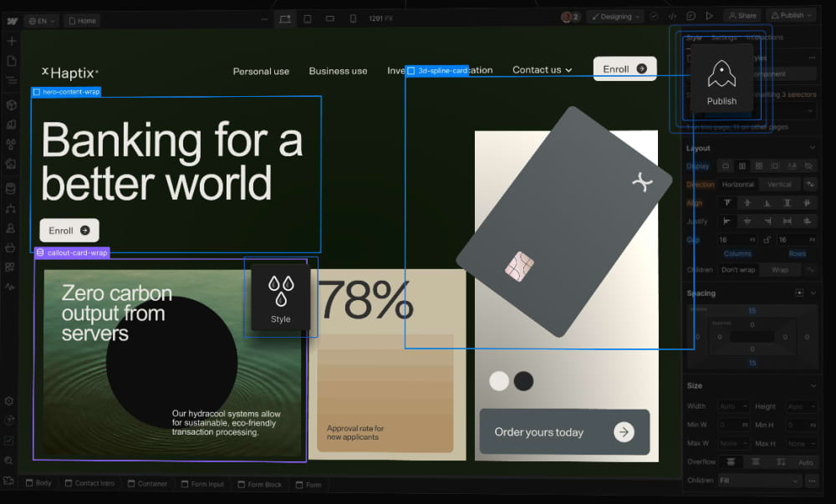Click the Home page button
The height and width of the screenshot is (504, 836).
click(82, 21)
